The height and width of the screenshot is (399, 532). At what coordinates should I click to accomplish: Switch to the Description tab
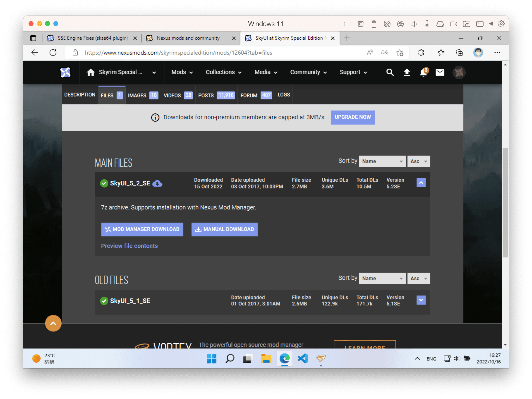(80, 95)
